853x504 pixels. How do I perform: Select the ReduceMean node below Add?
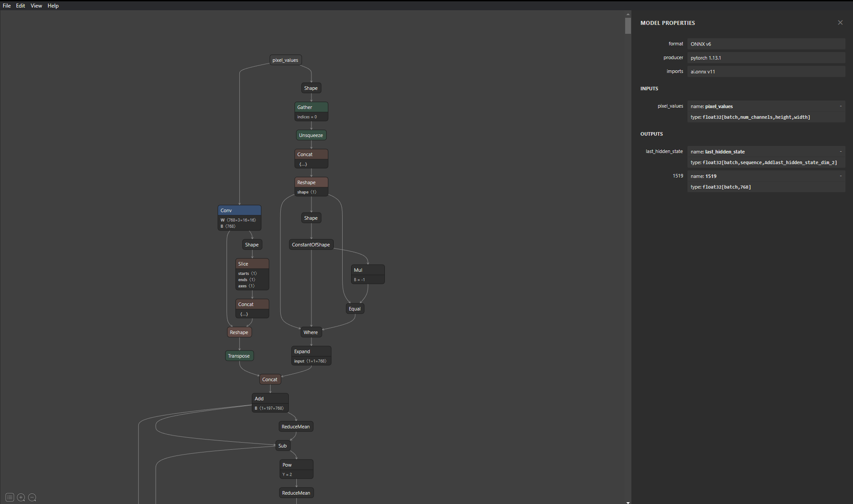295,426
